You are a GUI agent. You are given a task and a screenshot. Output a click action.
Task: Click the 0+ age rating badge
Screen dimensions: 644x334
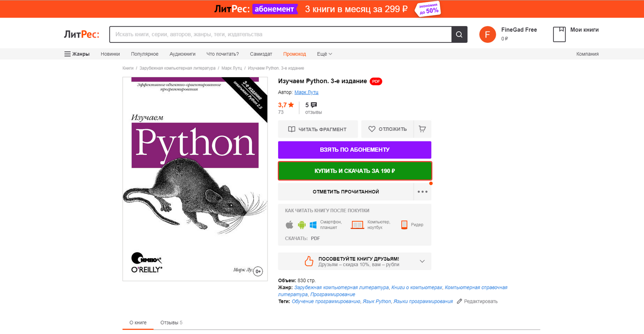(258, 271)
